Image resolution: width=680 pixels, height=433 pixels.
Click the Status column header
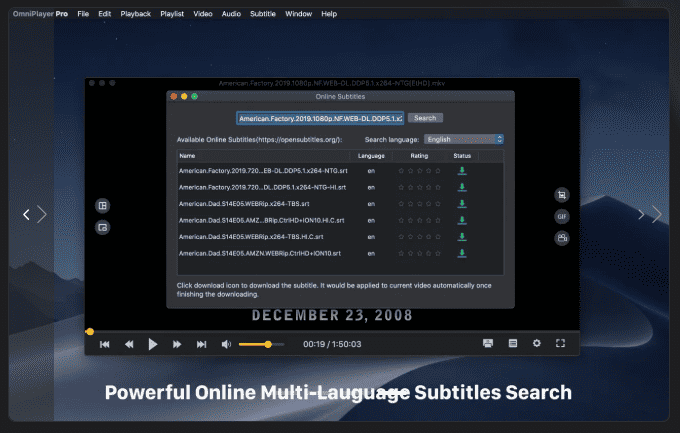(x=462, y=156)
